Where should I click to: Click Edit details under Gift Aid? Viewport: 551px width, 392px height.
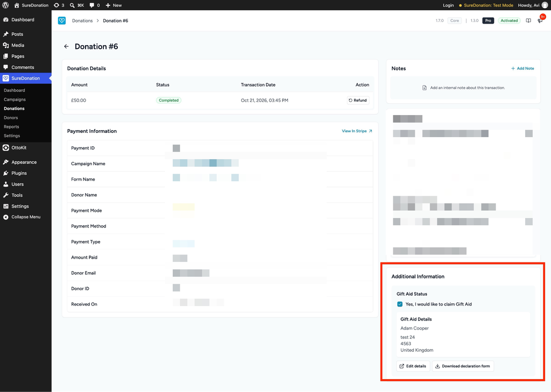click(x=413, y=366)
